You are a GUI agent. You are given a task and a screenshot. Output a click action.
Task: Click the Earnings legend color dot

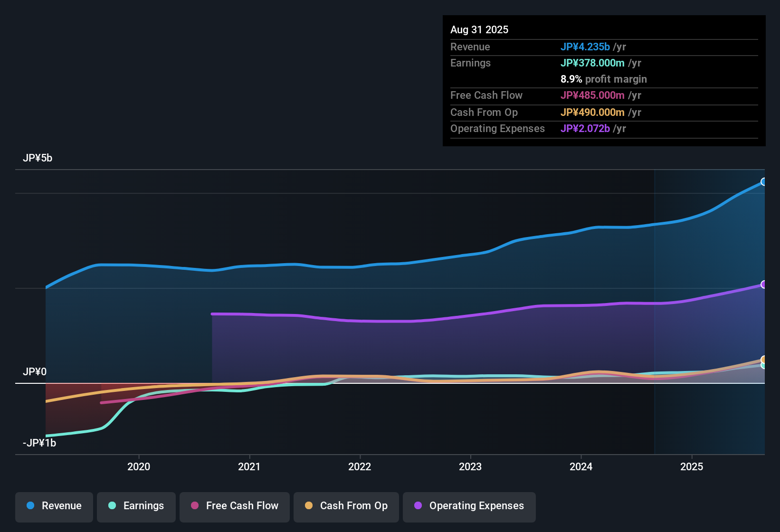(112, 506)
